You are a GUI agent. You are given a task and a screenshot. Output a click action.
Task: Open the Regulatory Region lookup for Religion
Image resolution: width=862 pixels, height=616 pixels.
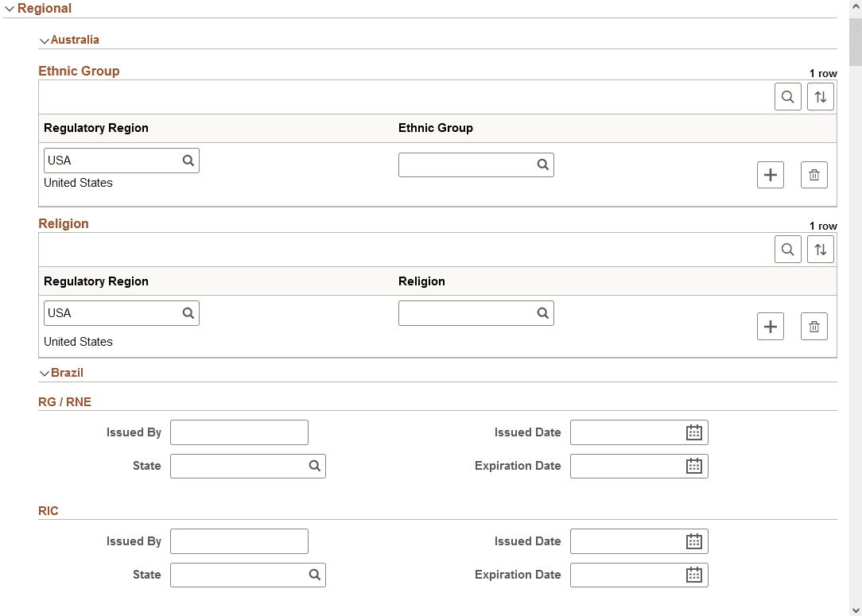188,312
